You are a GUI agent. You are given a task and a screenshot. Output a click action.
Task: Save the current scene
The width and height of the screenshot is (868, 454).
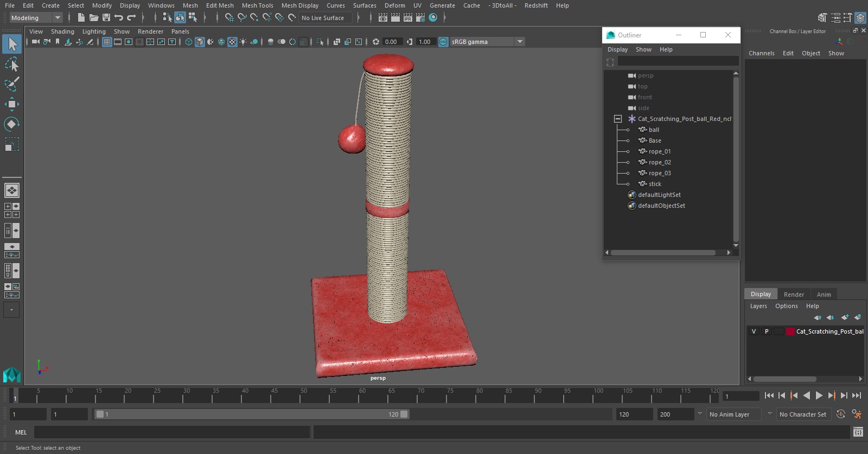[106, 18]
